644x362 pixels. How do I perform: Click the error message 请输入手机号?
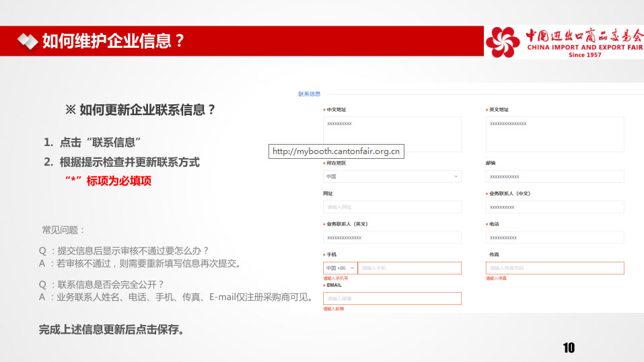click(336, 278)
